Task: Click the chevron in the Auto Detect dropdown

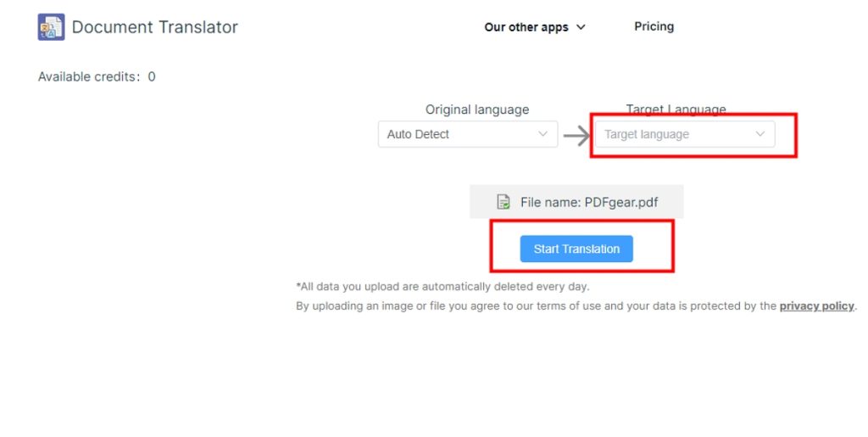Action: 543,134
